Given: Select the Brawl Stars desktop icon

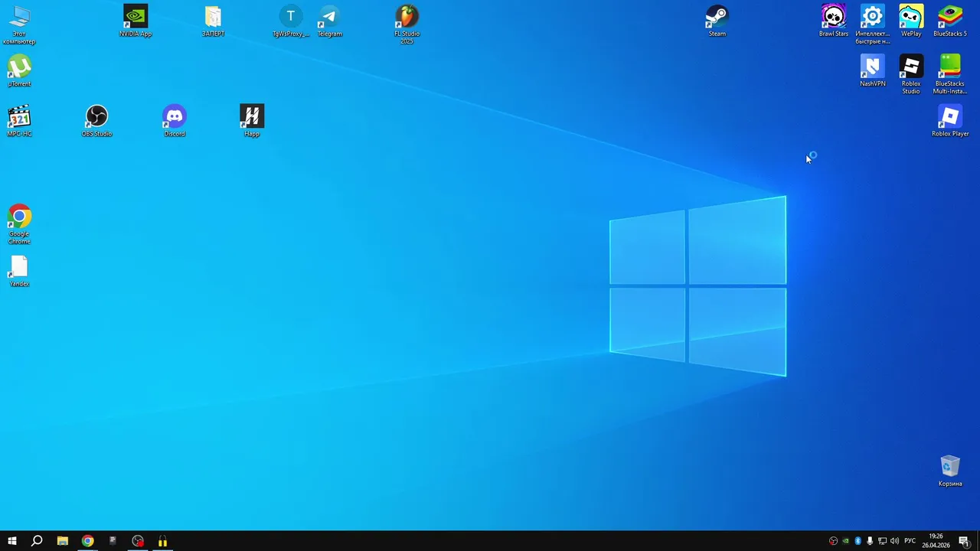Looking at the screenshot, I should (834, 21).
